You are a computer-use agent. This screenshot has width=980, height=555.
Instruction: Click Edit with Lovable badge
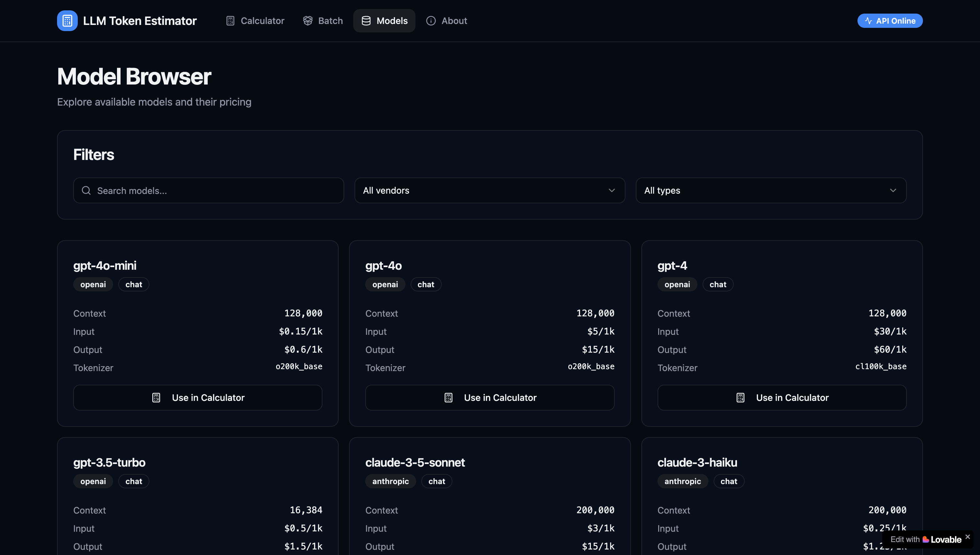[926, 539]
